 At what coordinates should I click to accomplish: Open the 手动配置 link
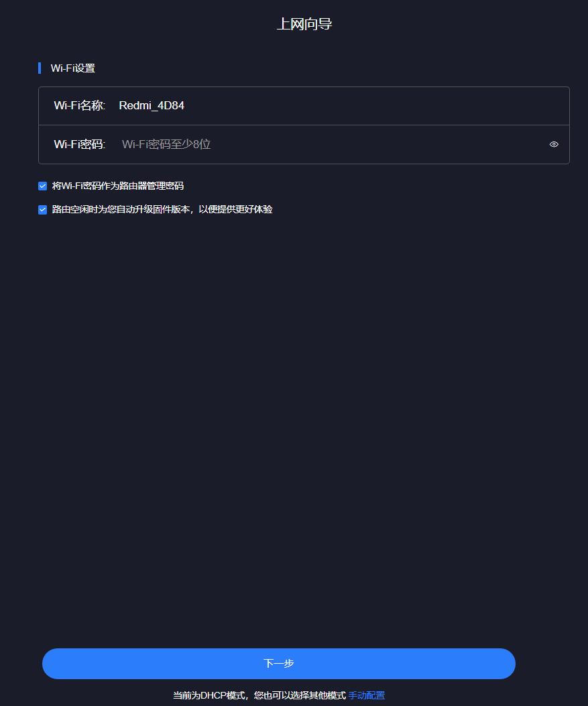pyautogui.click(x=366, y=695)
